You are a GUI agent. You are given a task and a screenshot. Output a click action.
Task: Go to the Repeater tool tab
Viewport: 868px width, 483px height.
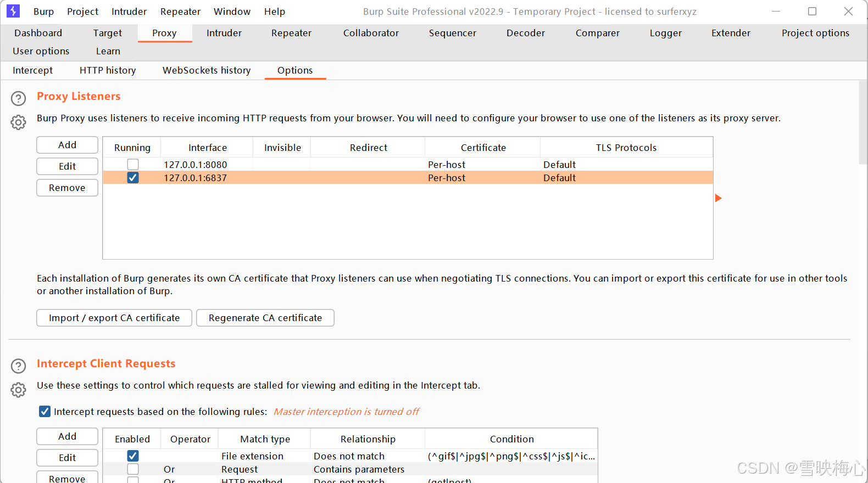click(291, 33)
